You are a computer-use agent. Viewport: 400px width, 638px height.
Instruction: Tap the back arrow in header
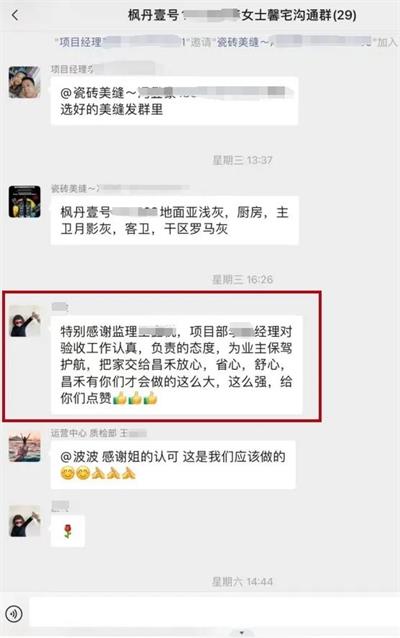15,15
